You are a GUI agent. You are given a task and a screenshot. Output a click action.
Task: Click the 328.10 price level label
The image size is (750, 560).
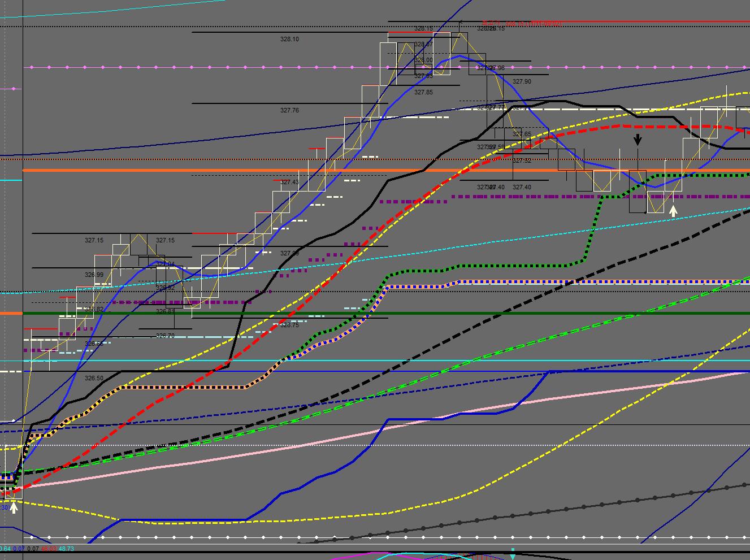click(289, 40)
